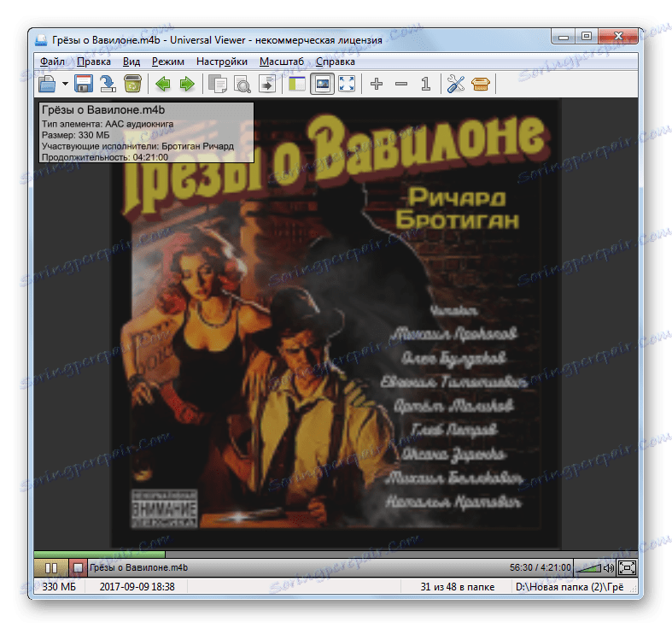Toggle the media fit-image mode button
The width and height of the screenshot is (672, 628).
[x=322, y=84]
